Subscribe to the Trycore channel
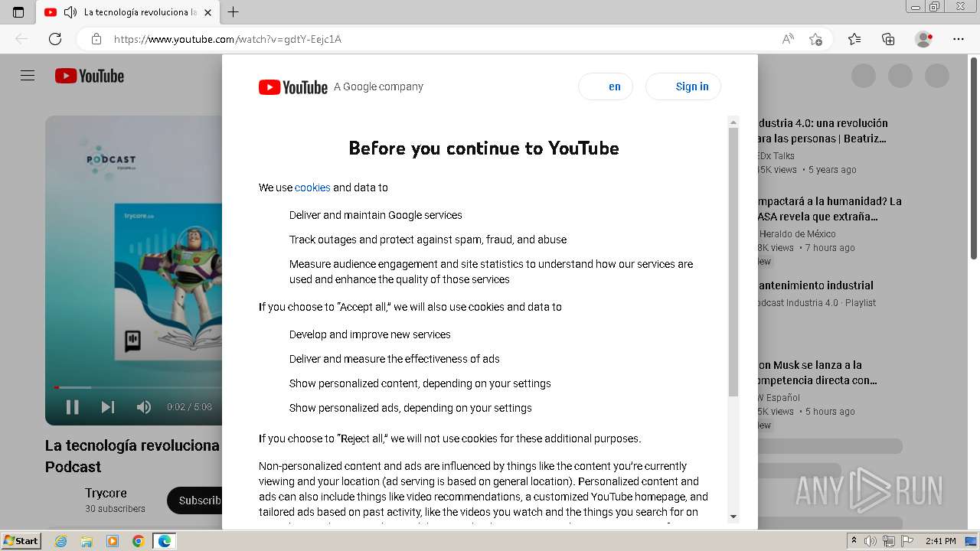980x551 pixels. (195, 500)
